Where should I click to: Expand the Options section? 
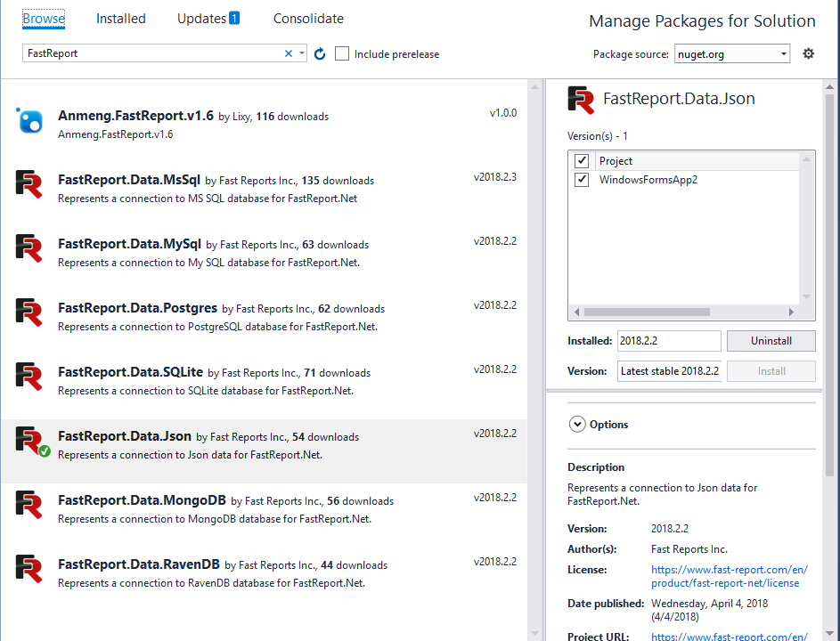coord(577,424)
